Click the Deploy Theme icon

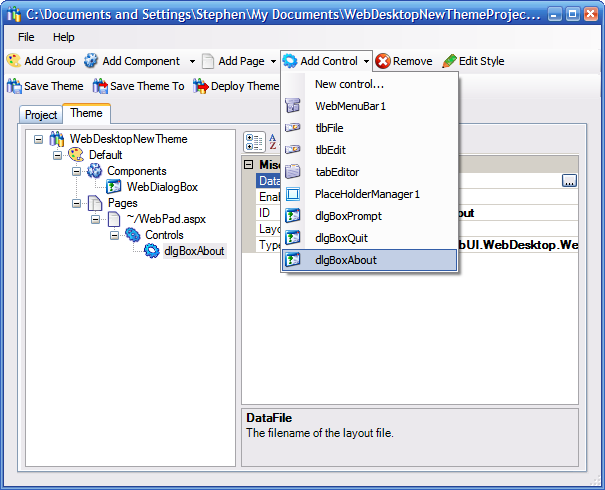click(200, 86)
